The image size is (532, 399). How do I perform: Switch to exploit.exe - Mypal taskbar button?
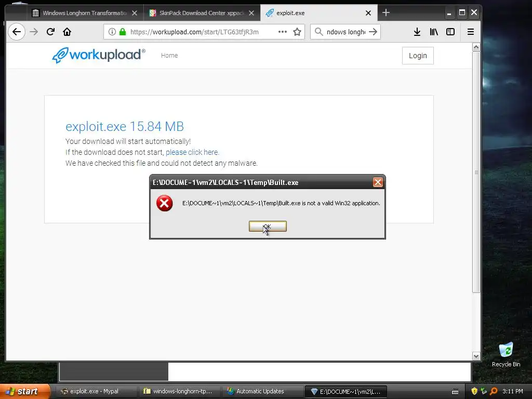96,391
